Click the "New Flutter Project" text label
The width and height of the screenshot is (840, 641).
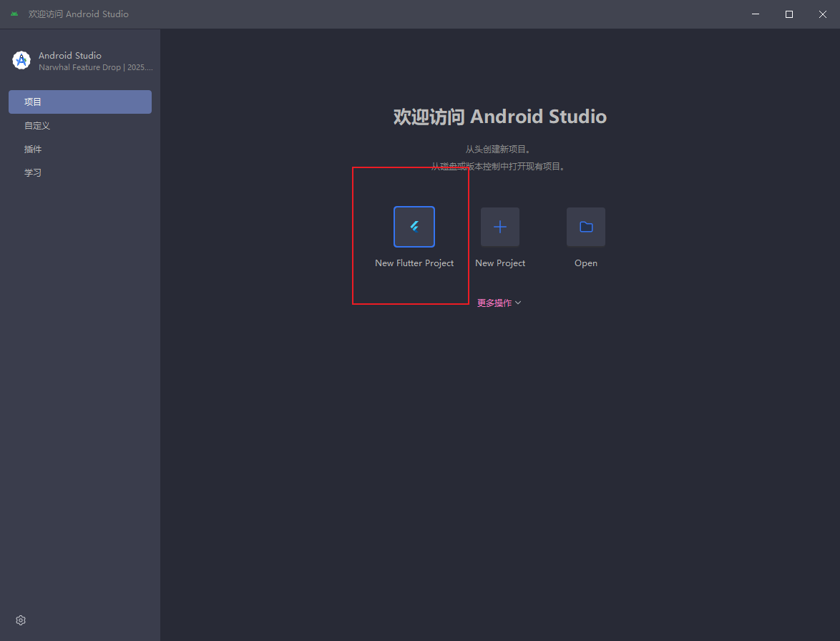414,263
